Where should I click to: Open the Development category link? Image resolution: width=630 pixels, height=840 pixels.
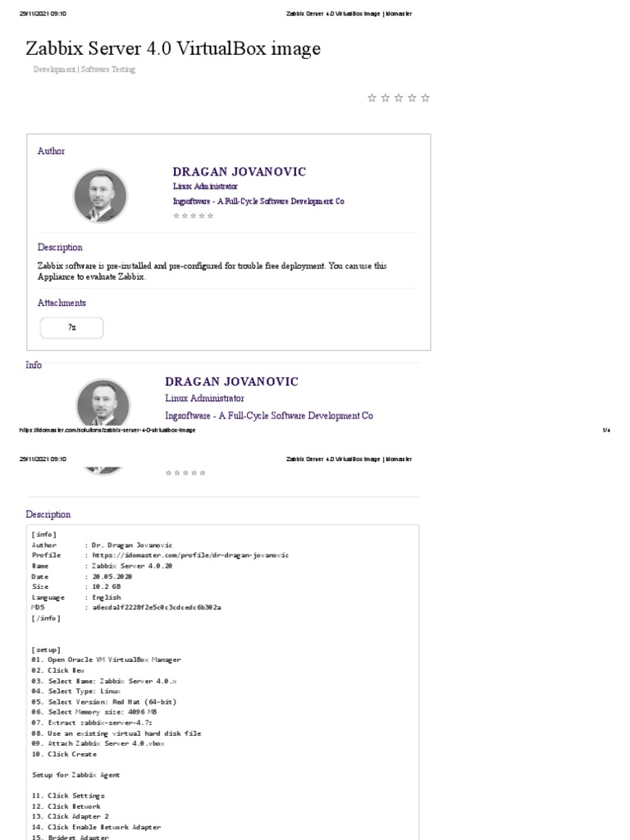(57, 70)
